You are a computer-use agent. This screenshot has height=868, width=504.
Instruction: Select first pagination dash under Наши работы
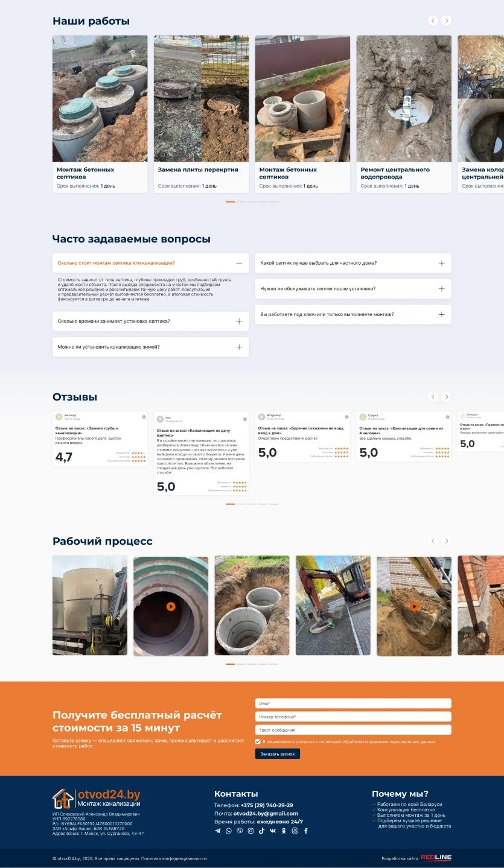click(x=231, y=202)
